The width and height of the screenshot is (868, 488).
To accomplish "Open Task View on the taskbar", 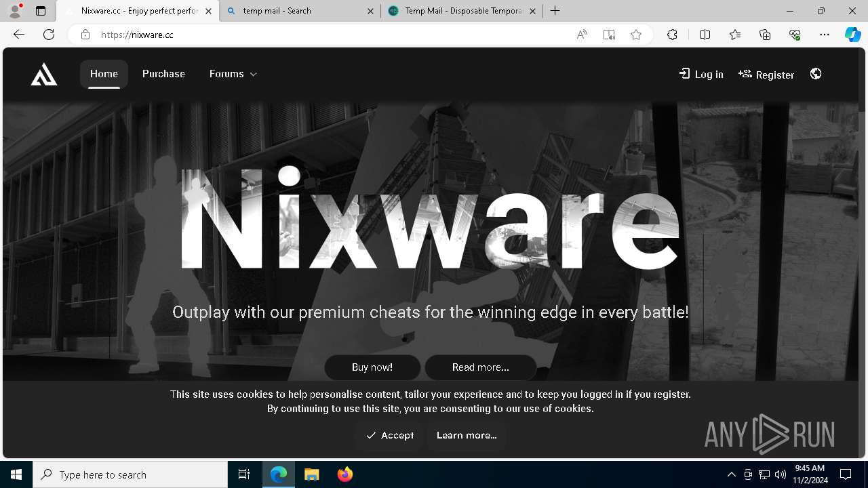I will [x=244, y=474].
